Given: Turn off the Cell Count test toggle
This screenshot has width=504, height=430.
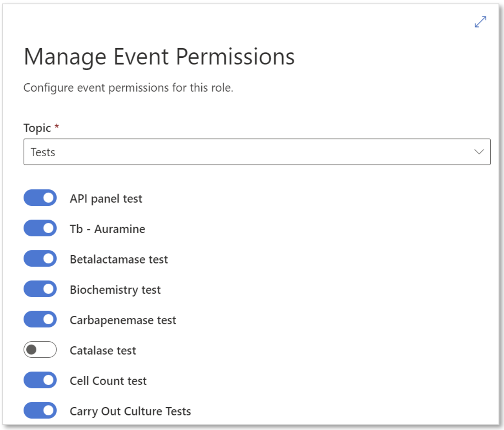Looking at the screenshot, I should pos(40,380).
